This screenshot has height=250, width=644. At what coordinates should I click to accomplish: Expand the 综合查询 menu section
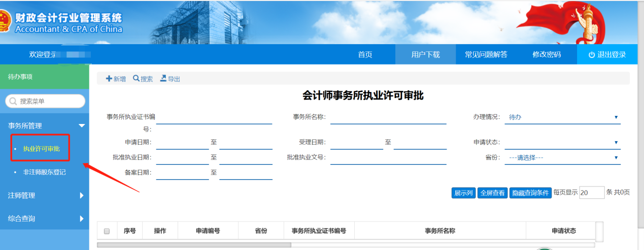coord(81,218)
